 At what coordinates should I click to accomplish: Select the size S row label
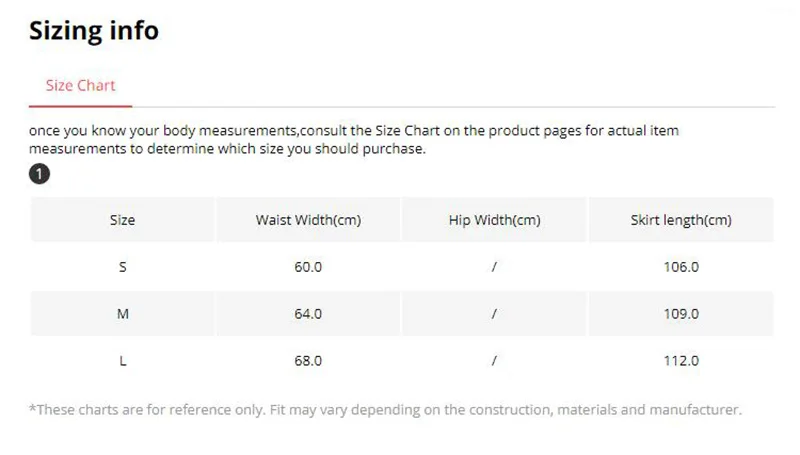[122, 267]
